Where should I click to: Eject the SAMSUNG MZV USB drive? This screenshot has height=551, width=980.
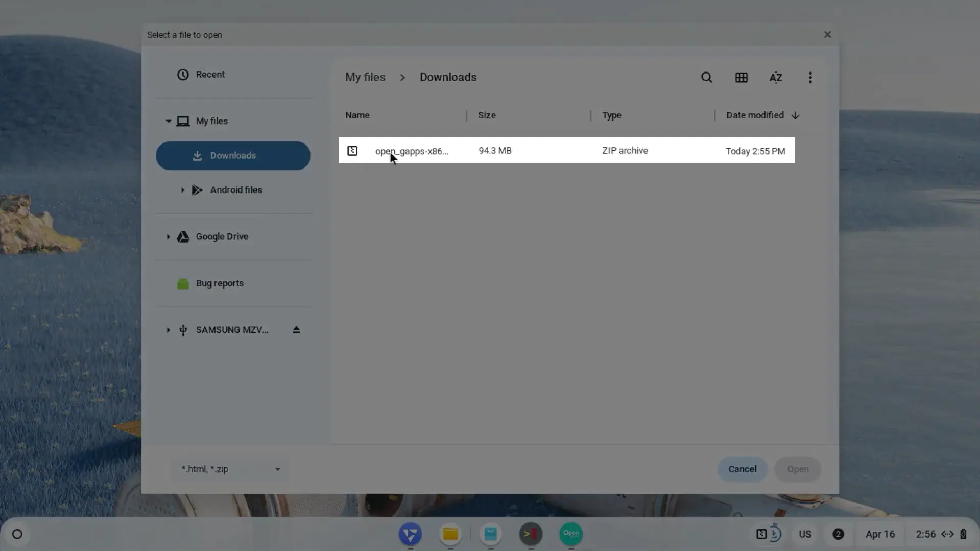click(296, 329)
